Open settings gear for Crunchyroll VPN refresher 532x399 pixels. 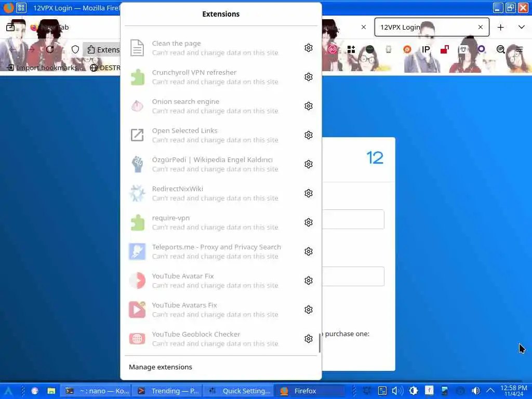[308, 77]
